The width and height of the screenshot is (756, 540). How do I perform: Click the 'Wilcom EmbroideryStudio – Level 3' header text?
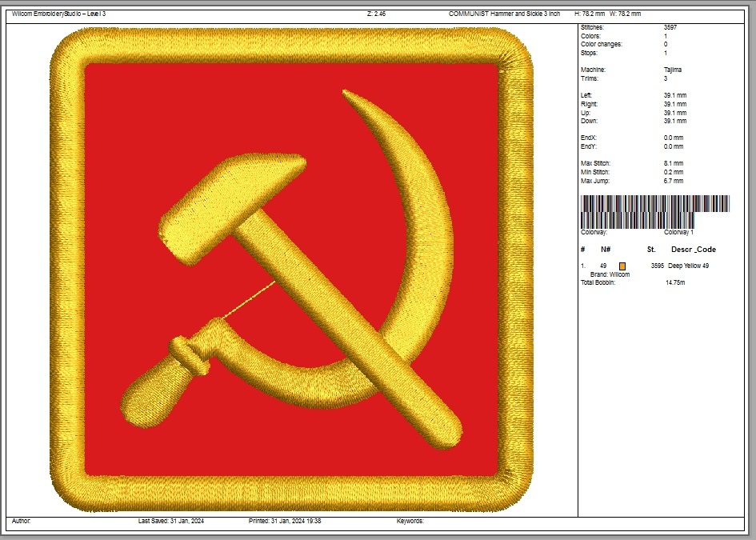pos(59,14)
